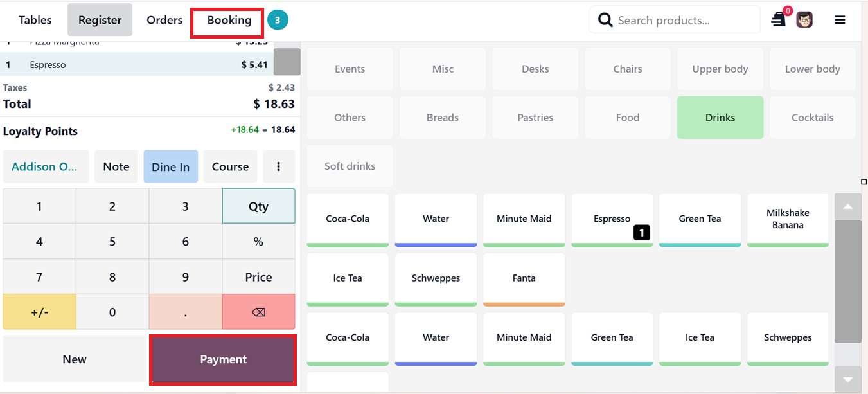The image size is (868, 394).
Task: Toggle the Dine In order preset
Action: [170, 166]
